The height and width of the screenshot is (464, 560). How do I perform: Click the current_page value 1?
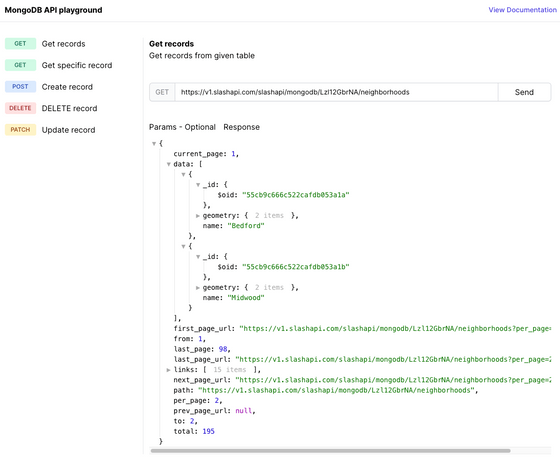233,154
